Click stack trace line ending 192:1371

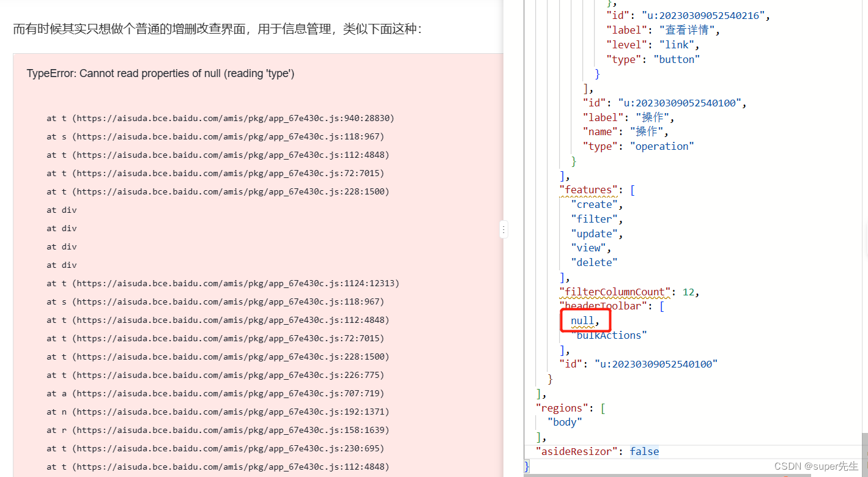[x=218, y=412]
